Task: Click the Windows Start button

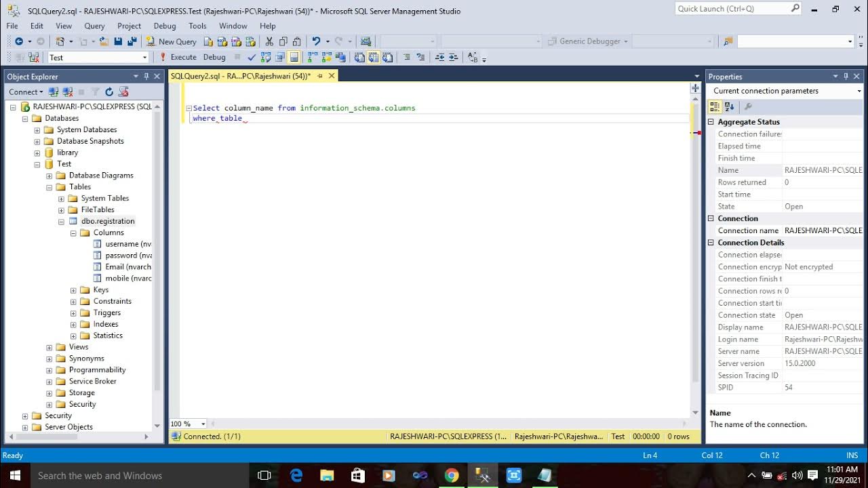Action: [x=14, y=476]
